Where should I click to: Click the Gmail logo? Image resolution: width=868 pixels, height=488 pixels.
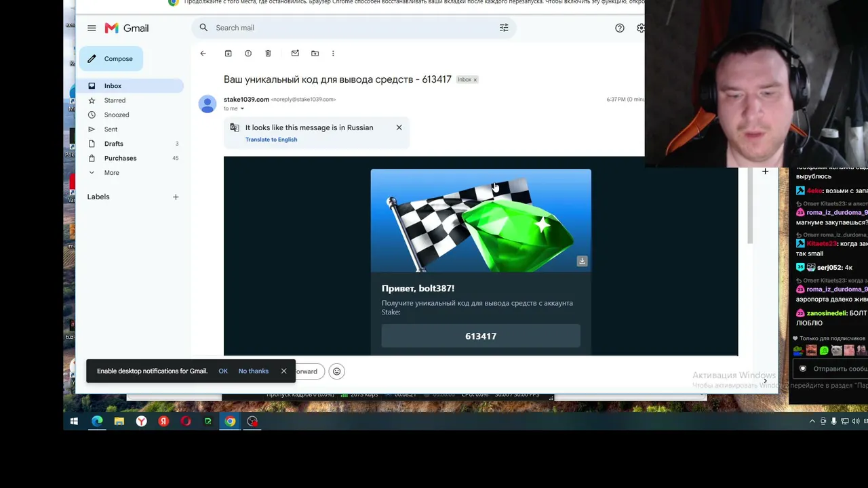(x=127, y=28)
